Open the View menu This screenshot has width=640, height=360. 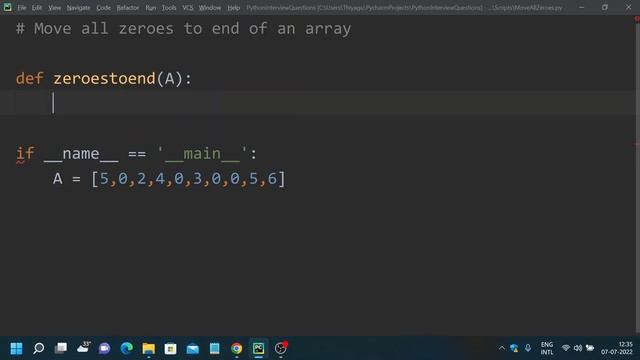[x=54, y=8]
